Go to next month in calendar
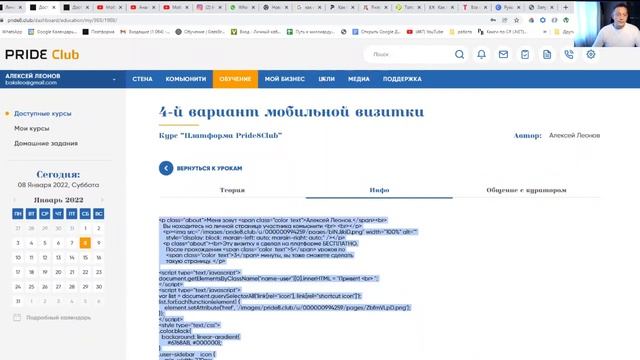 [102, 200]
